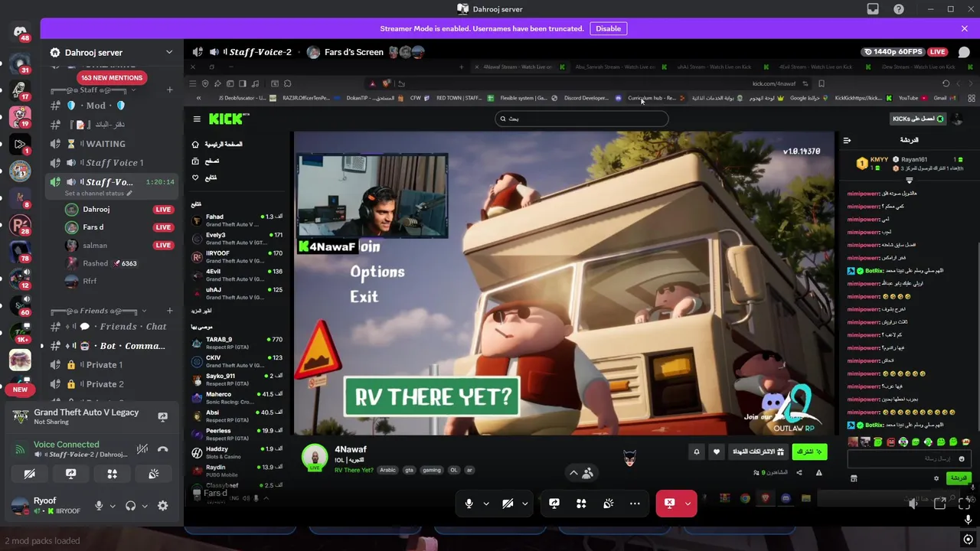The image size is (980, 551).
Task: Select server icon with 31 badge
Action: coord(20,63)
